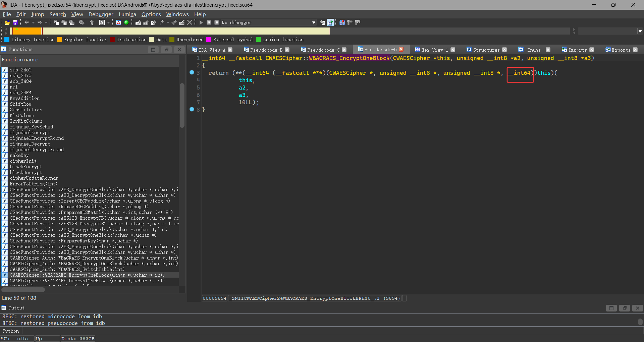Click the Python command input field
Viewport: 644px width, 342px height.
pyautogui.click(x=332, y=331)
